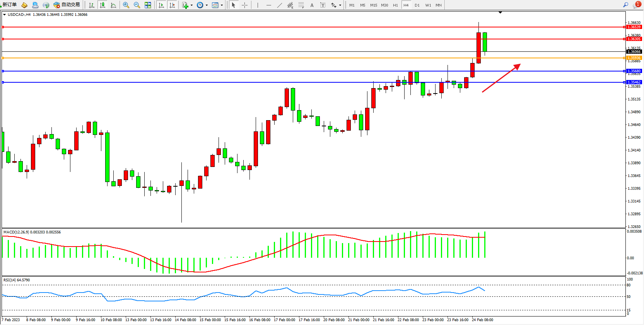Screen dimensions: 644x325
Task: Open the periods clock dropdown arrow
Action: pyautogui.click(x=207, y=5)
